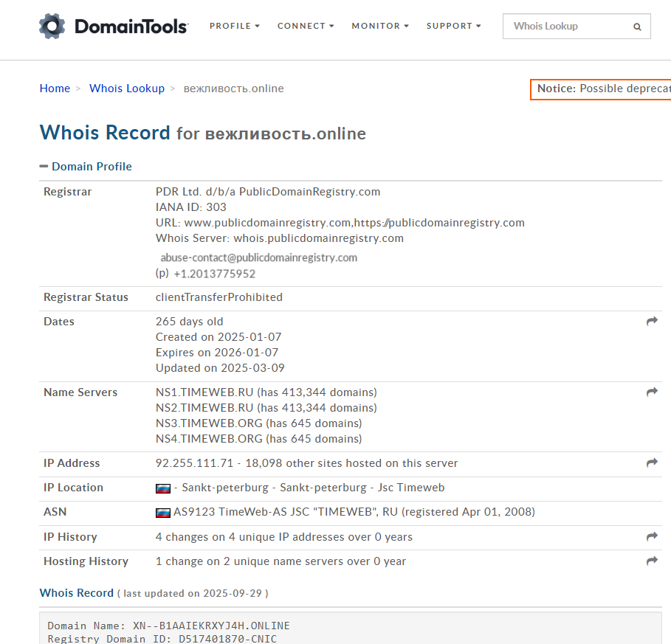Click the Whois Record section heading
671x644 pixels.
pos(76,592)
